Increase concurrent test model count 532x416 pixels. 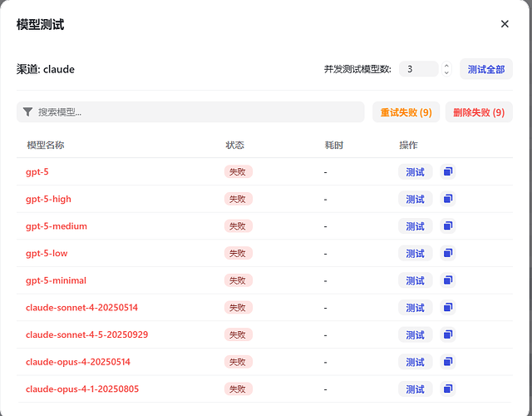[446, 66]
